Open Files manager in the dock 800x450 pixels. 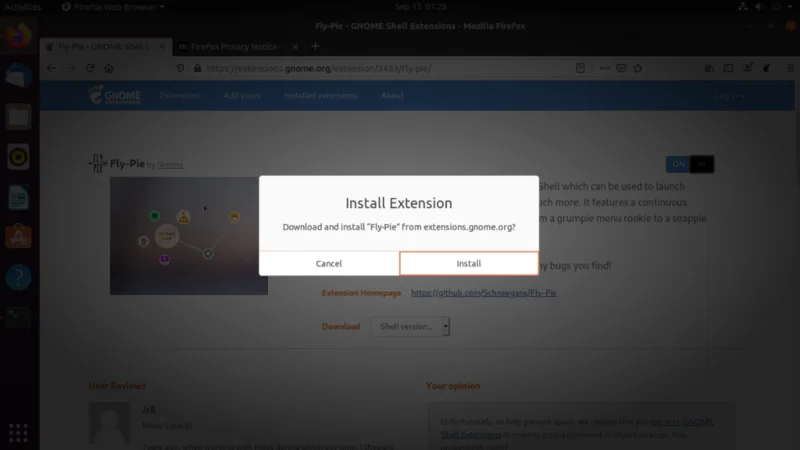[x=18, y=117]
